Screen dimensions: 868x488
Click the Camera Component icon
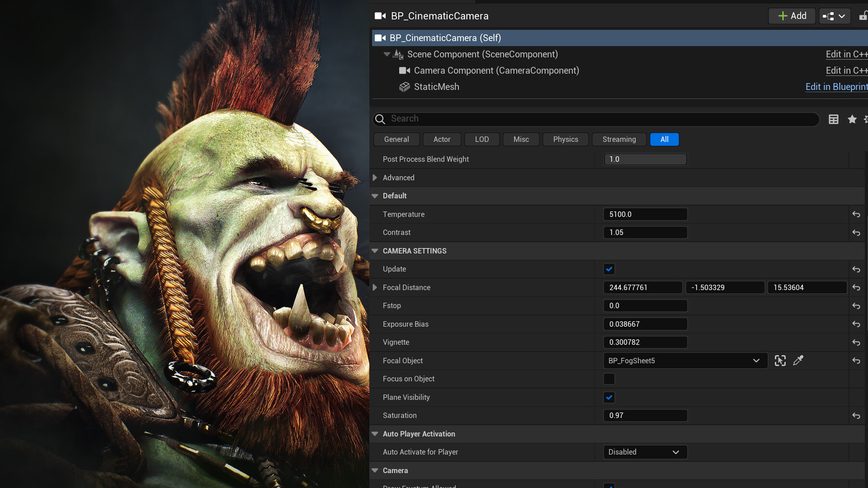pyautogui.click(x=404, y=70)
